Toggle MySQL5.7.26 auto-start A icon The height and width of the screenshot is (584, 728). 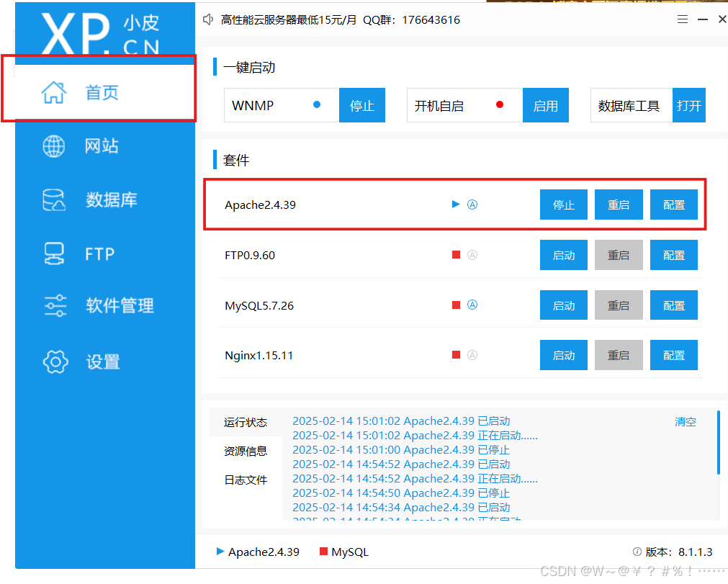pos(472,305)
